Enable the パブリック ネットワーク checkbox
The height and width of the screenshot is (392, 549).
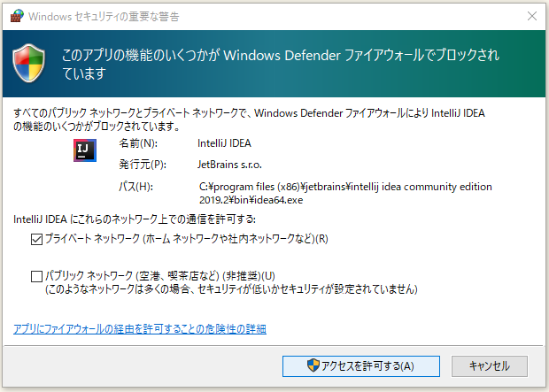[x=37, y=276]
